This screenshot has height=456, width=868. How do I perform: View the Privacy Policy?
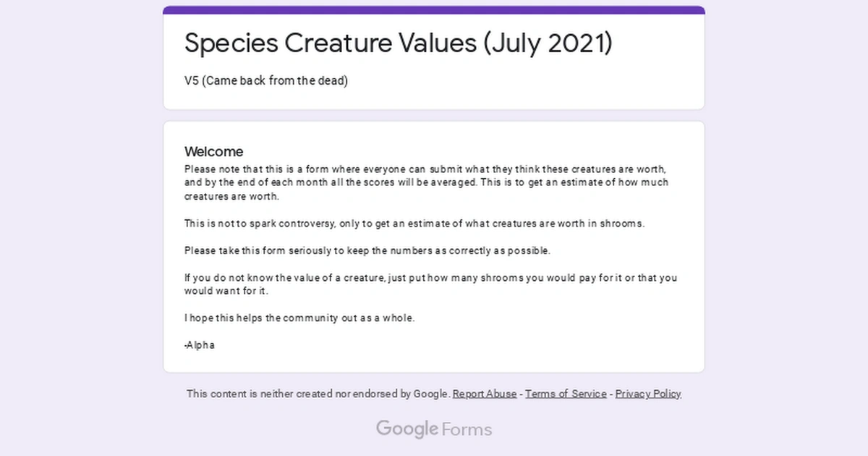(647, 394)
